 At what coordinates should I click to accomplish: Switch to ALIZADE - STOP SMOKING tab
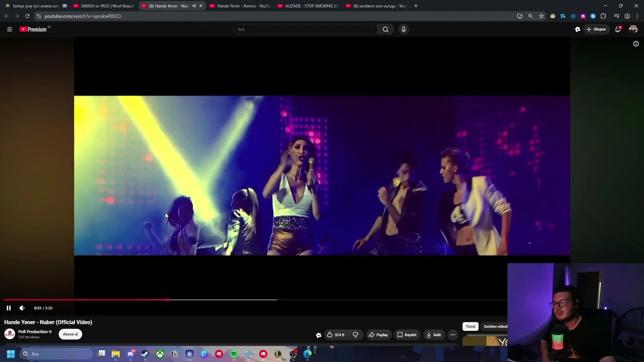coord(308,6)
